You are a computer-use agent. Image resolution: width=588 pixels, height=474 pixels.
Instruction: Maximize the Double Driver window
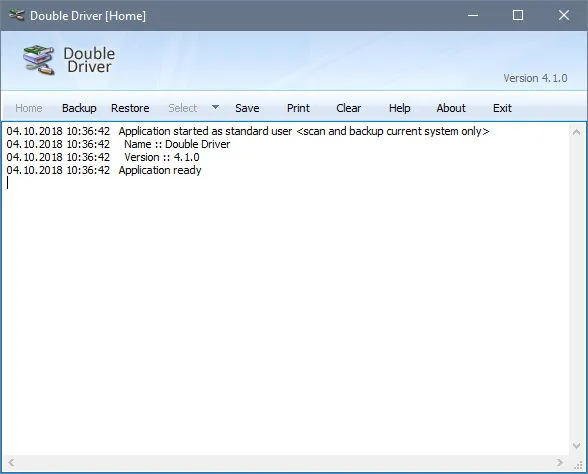[x=518, y=15]
